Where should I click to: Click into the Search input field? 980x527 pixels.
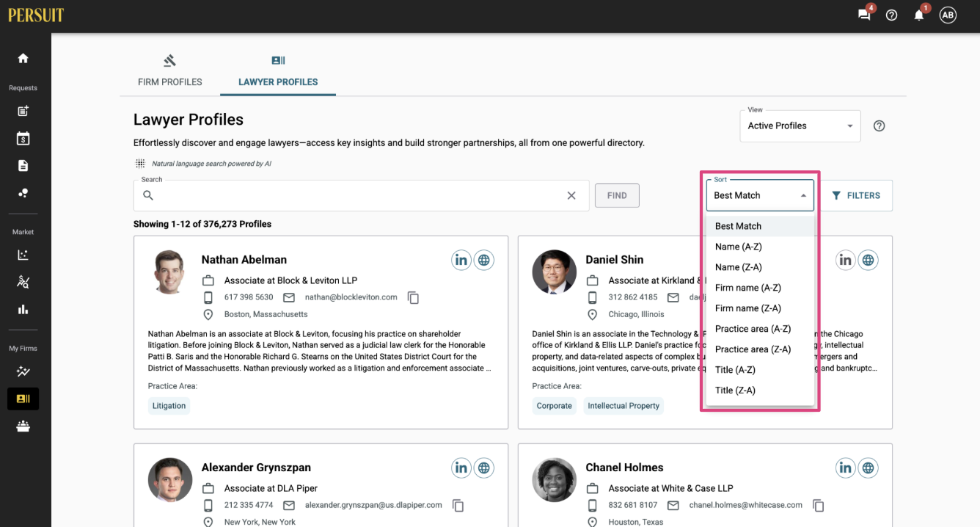(x=361, y=195)
